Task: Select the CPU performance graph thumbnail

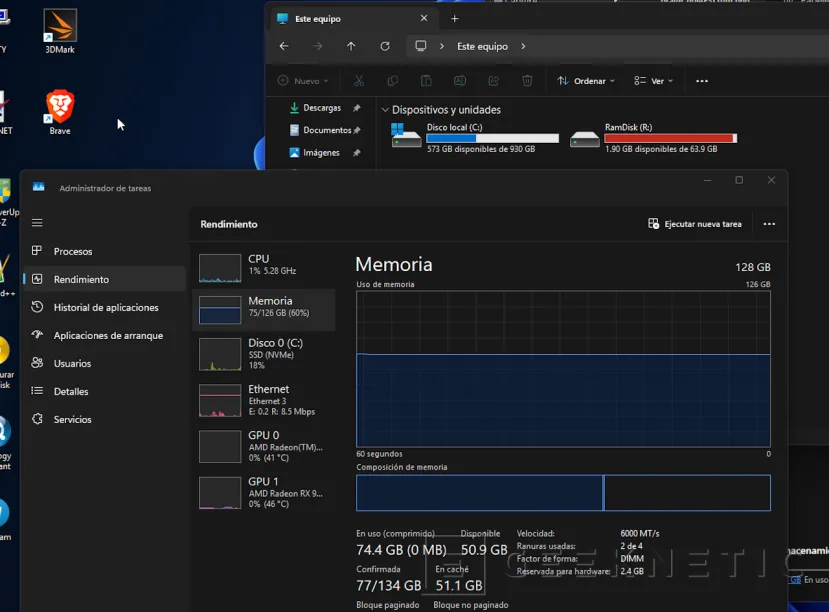Action: (x=220, y=267)
